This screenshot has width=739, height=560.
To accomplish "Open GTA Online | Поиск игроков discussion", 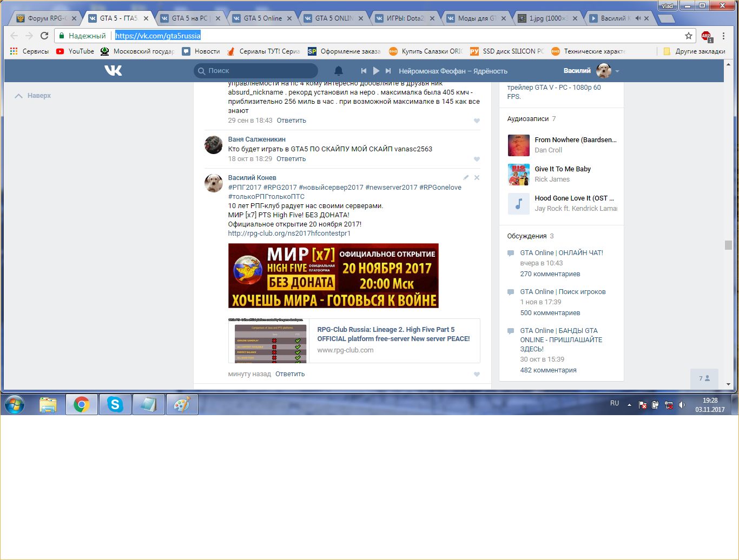I will [563, 292].
